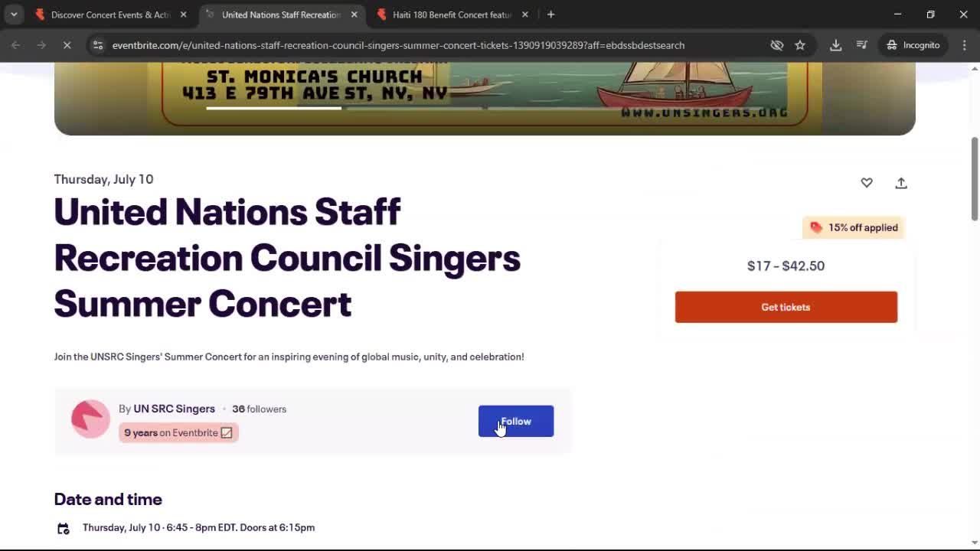980x551 pixels.
Task: Follow the UN SRC Singers organizer
Action: pyautogui.click(x=516, y=421)
